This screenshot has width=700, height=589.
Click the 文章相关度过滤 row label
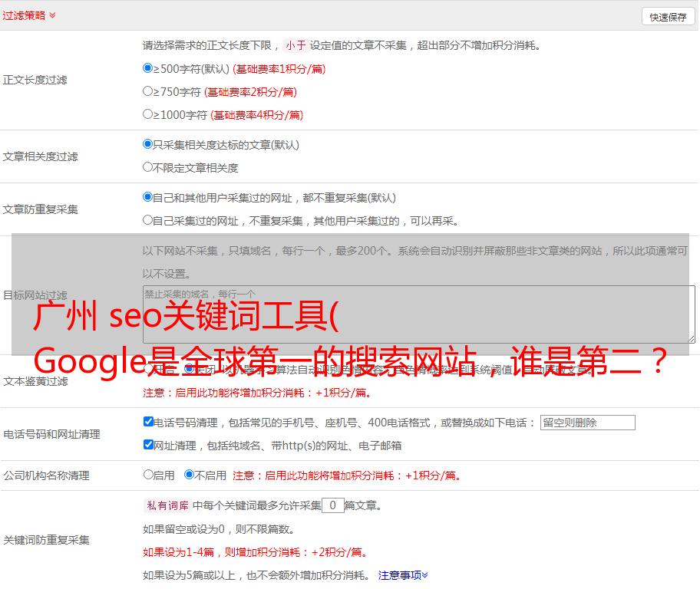(40, 156)
